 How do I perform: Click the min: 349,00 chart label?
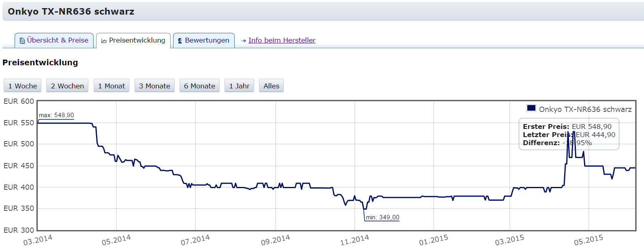[383, 217]
